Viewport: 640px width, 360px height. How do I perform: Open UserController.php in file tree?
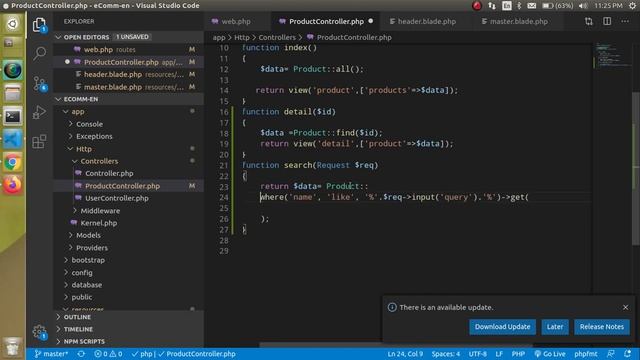129,198
